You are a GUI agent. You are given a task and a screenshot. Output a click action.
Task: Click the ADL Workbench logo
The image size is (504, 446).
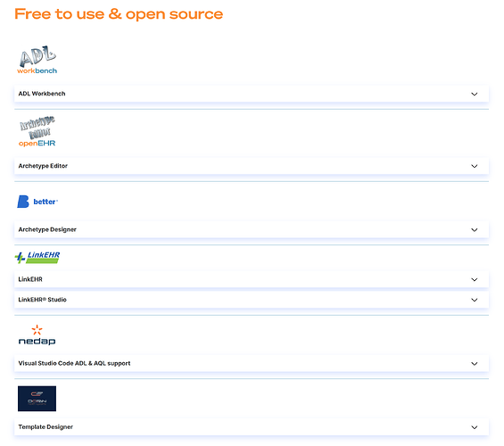pos(37,60)
